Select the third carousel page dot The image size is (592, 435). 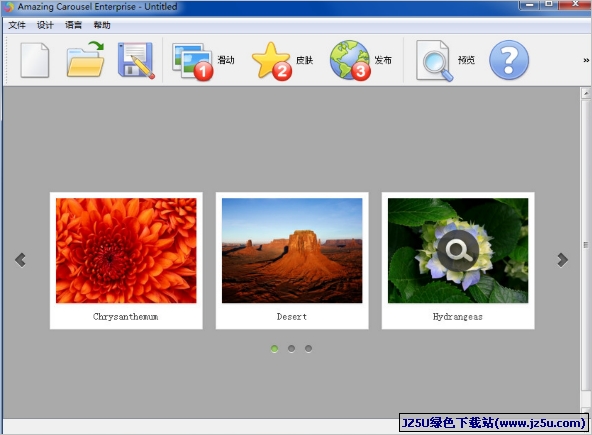click(308, 349)
